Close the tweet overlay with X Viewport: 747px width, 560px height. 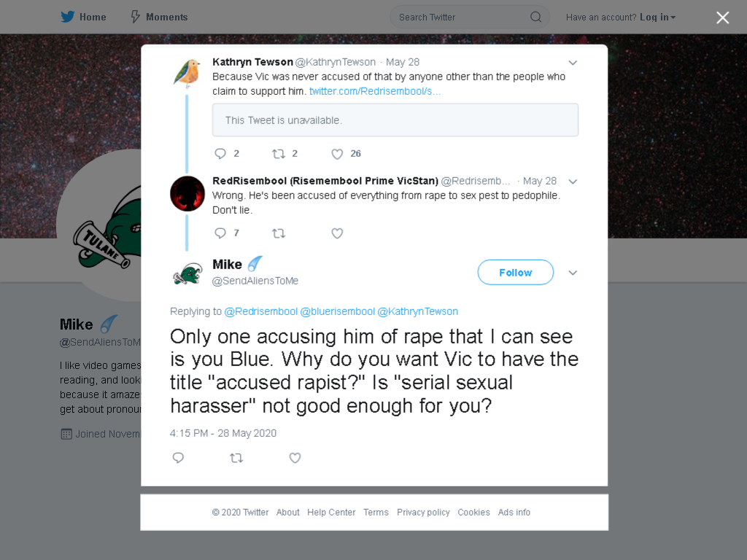click(723, 17)
